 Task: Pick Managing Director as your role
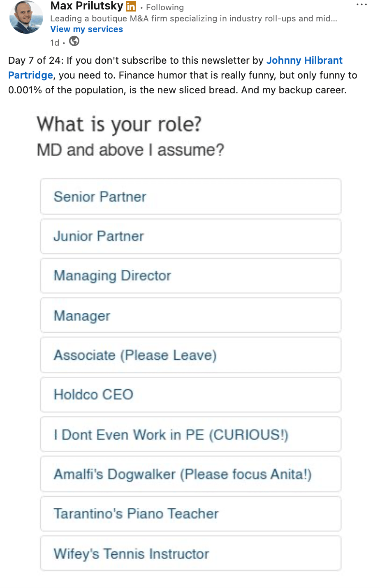point(190,276)
